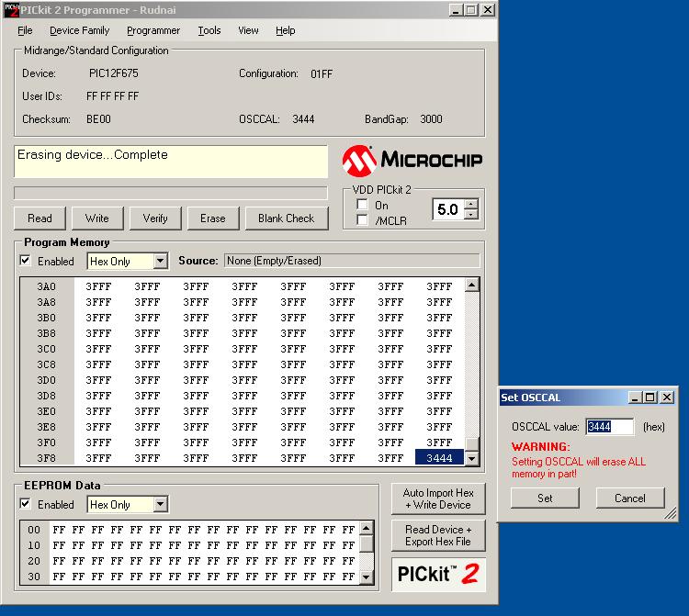Open Program Memory Hex Only dropdown
Image resolution: width=689 pixels, height=616 pixels.
click(x=161, y=262)
